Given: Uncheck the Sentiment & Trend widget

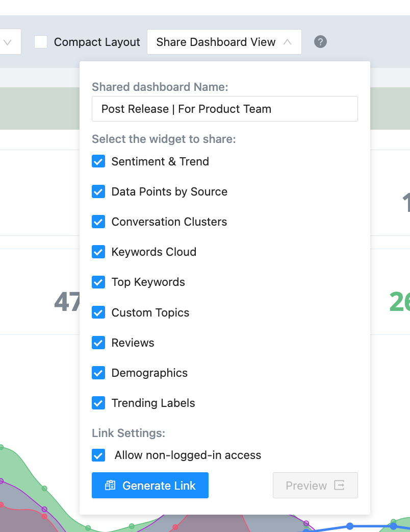Looking at the screenshot, I should [x=98, y=161].
